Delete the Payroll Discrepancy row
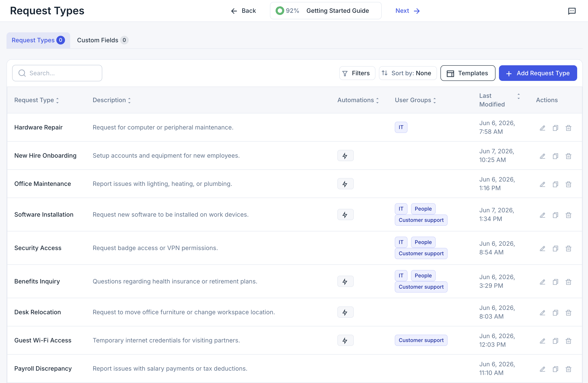The height and width of the screenshot is (383, 588). point(569,369)
